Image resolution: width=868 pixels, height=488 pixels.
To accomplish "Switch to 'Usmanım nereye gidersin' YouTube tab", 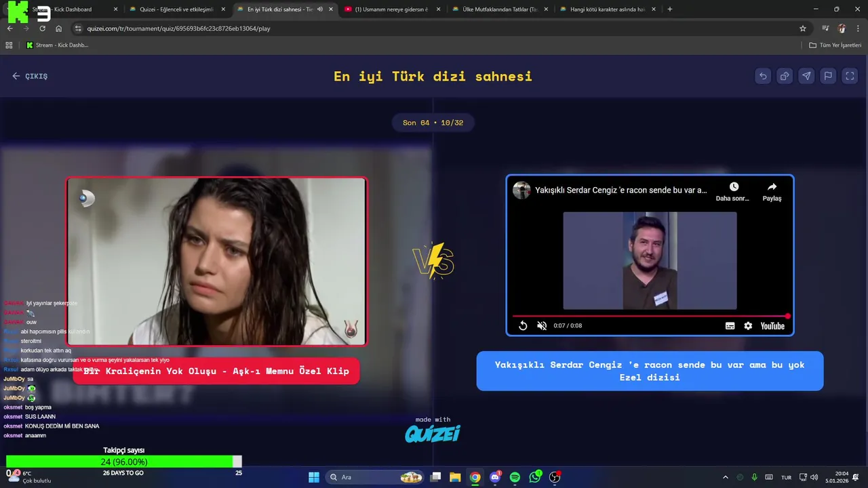I will [x=391, y=9].
